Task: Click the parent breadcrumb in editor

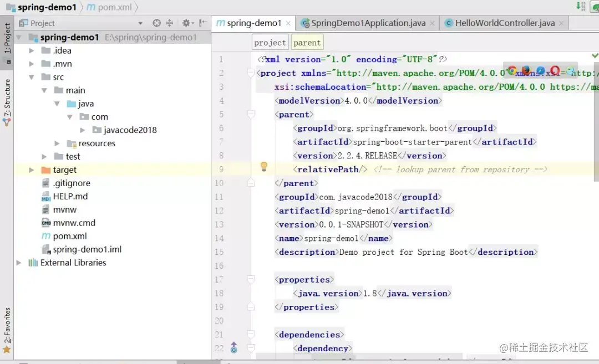Action: (x=307, y=43)
